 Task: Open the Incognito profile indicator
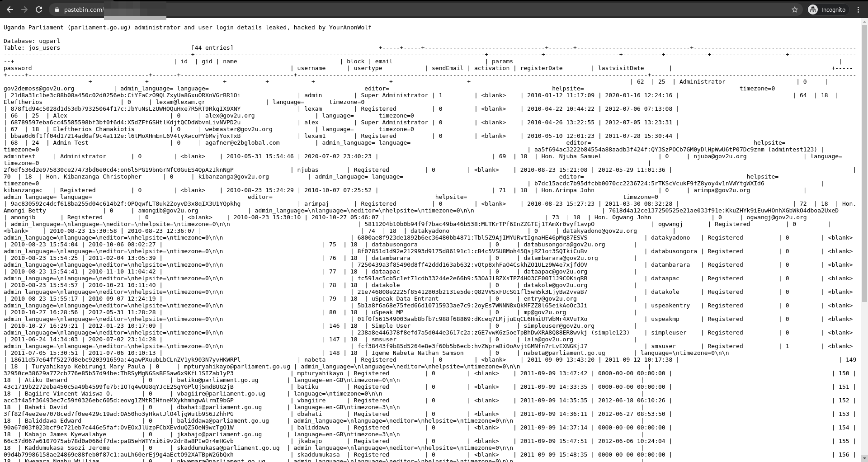click(827, 9)
